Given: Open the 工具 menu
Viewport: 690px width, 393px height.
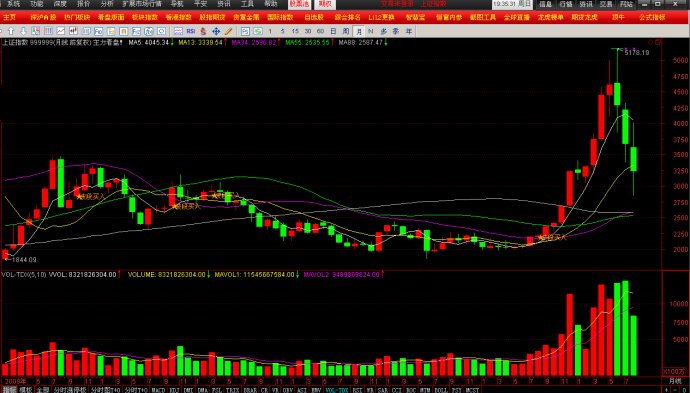Looking at the screenshot, I should pyautogui.click(x=247, y=4).
